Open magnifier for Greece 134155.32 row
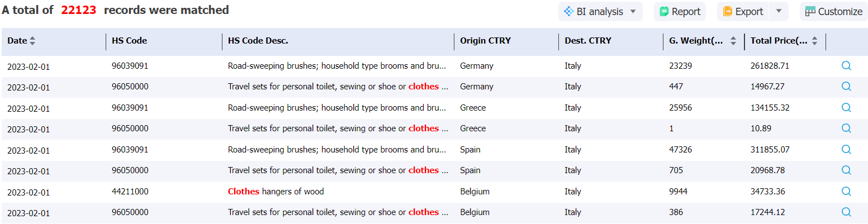The width and height of the screenshot is (868, 224). click(x=846, y=108)
